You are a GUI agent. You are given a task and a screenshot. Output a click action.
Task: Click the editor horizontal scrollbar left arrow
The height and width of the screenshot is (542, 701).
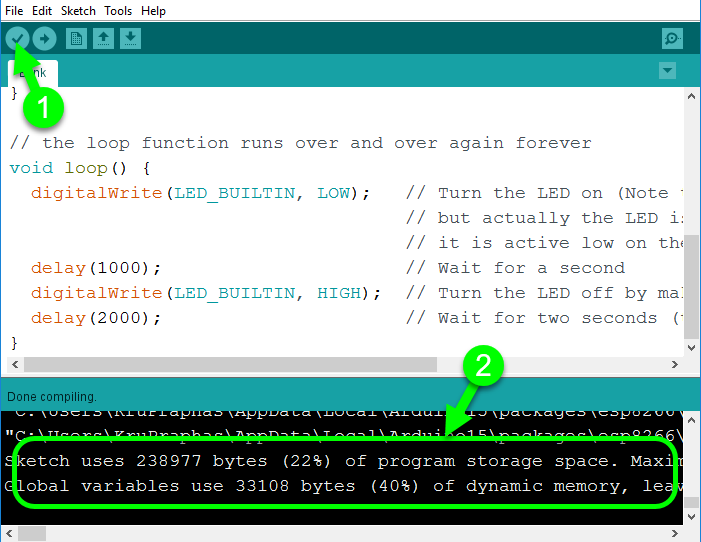click(x=15, y=364)
